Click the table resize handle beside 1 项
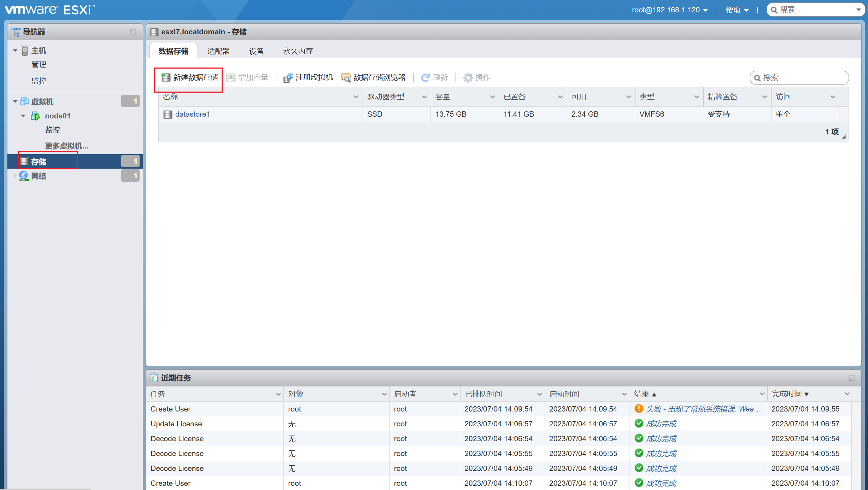Screen dimensions: 868x490 click(844, 137)
